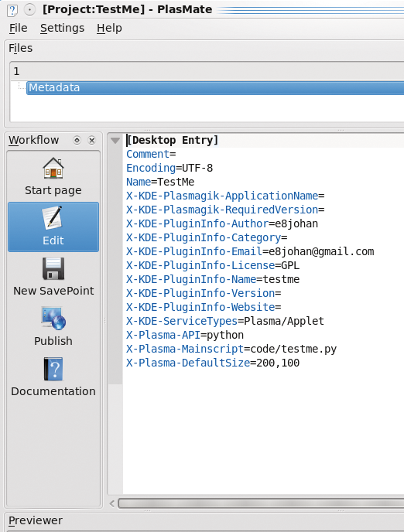Click the question mark icon in title bar
This screenshot has height=532, width=404.
[12, 10]
